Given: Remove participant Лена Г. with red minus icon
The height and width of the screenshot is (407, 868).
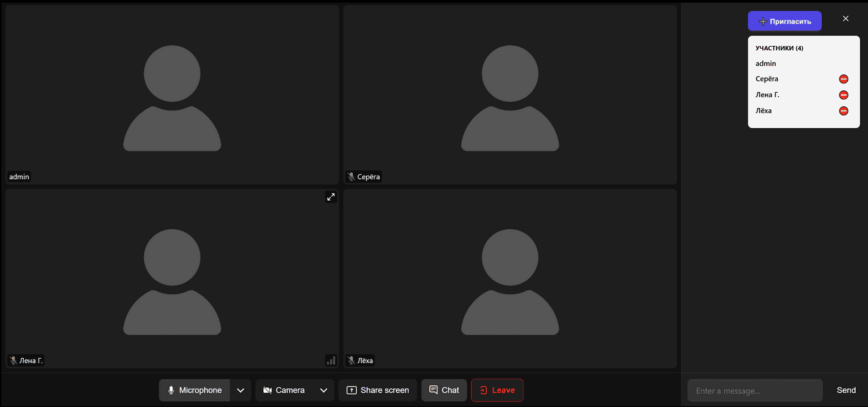Looking at the screenshot, I should [844, 95].
